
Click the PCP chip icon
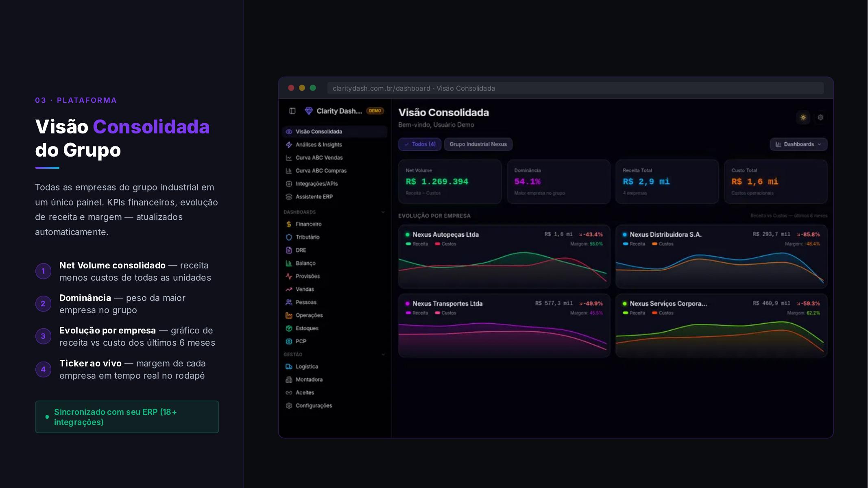tap(289, 341)
